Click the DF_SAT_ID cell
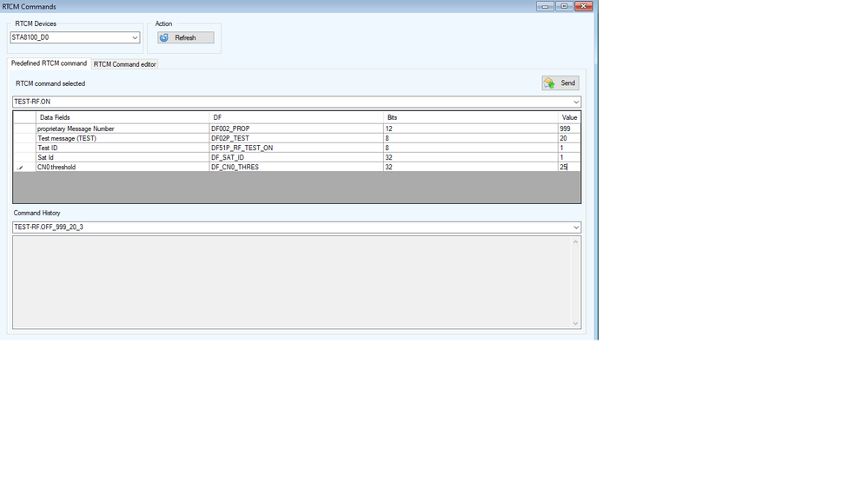Image resolution: width=868 pixels, height=488 pixels. 296,158
